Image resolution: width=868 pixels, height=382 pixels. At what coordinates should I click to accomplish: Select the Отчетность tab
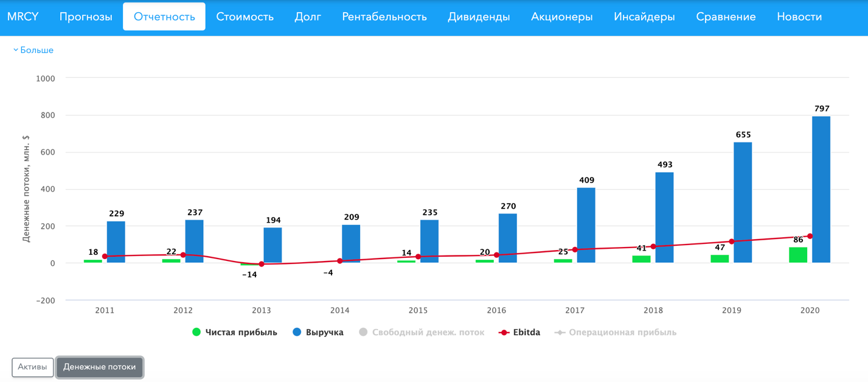click(164, 17)
